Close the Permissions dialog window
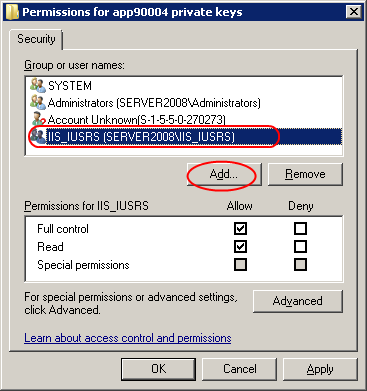This screenshot has height=391, width=367. (x=353, y=12)
